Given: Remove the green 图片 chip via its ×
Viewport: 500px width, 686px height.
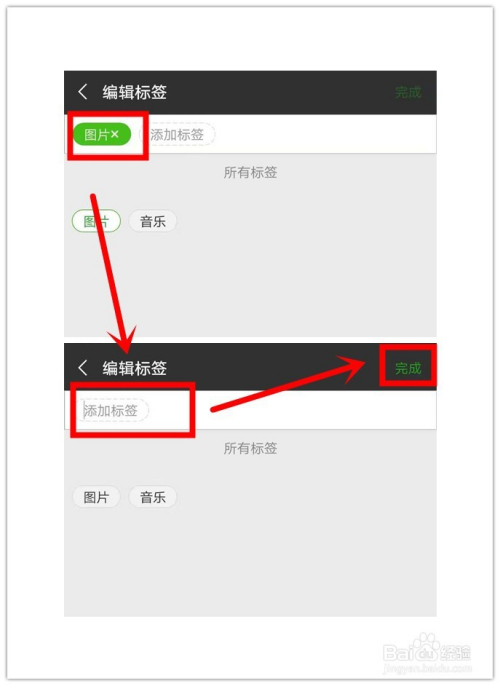Looking at the screenshot, I should click(115, 134).
